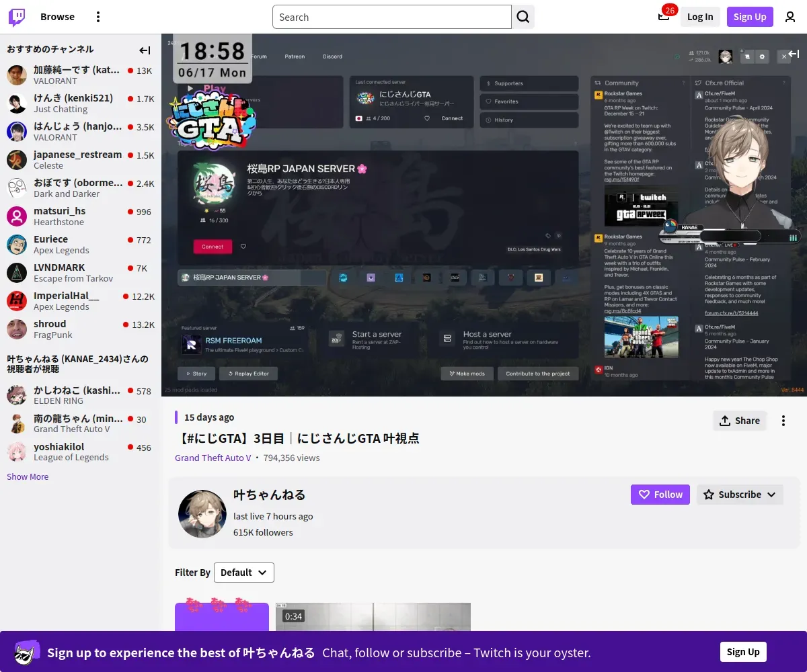Click Show More in sidebar
Image resolution: width=807 pixels, height=672 pixels.
point(28,477)
